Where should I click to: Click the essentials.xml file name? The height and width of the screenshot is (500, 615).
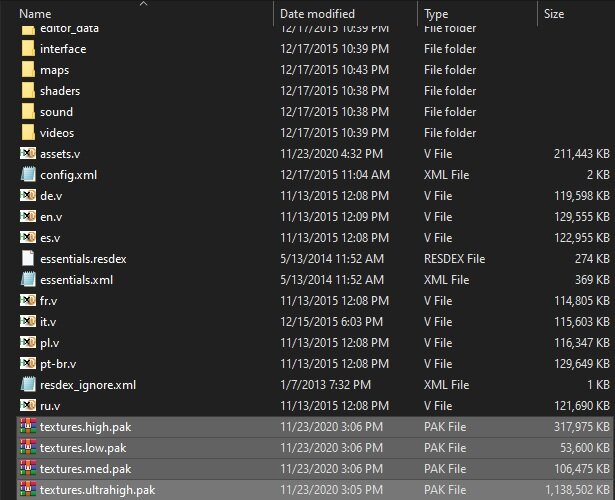(76, 279)
